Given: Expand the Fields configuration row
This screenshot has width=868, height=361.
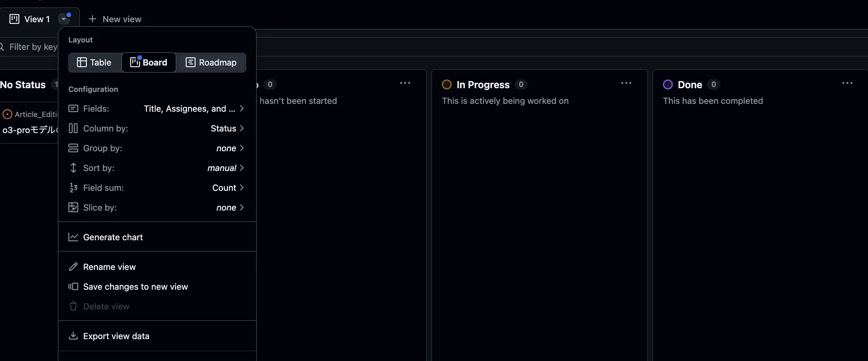Looking at the screenshot, I should point(157,109).
